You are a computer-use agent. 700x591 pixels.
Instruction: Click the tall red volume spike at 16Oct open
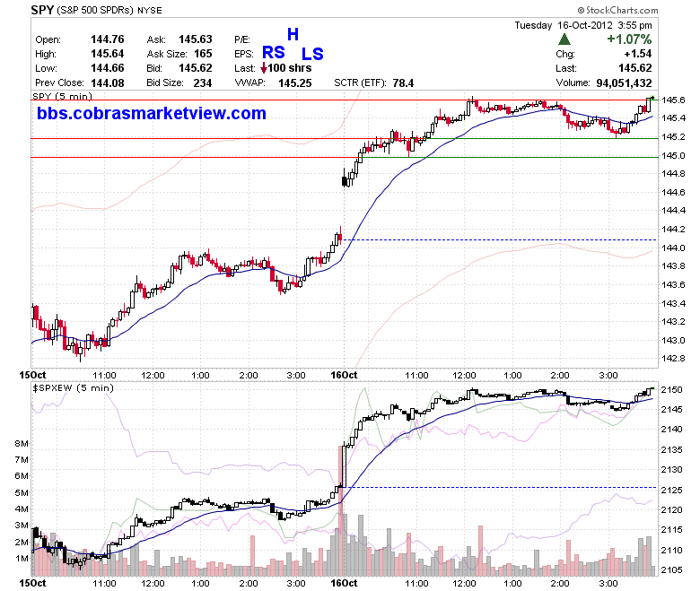(341, 531)
